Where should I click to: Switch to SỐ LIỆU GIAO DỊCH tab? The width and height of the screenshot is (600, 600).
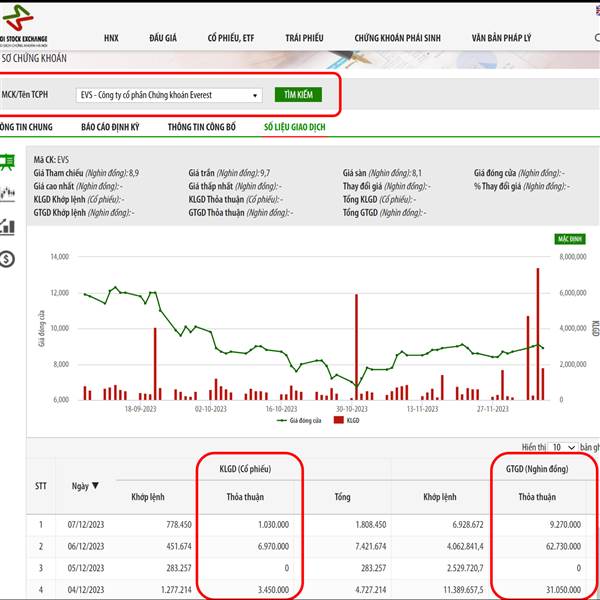coord(295,127)
